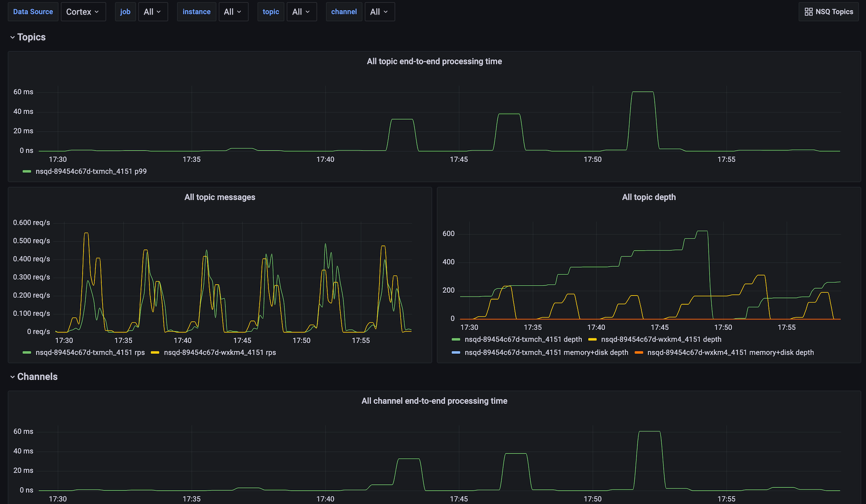
Task: Toggle nsqd-89454c67d-txmch_4151 memory+disk depth series
Action: pos(546,352)
